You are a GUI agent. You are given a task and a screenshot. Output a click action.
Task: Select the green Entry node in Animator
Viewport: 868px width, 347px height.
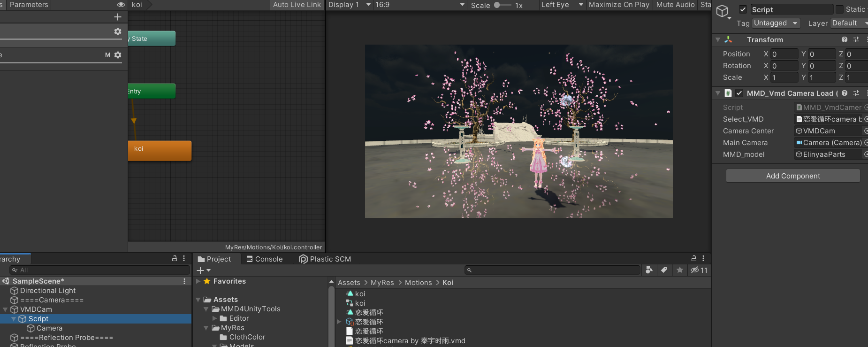[152, 91]
